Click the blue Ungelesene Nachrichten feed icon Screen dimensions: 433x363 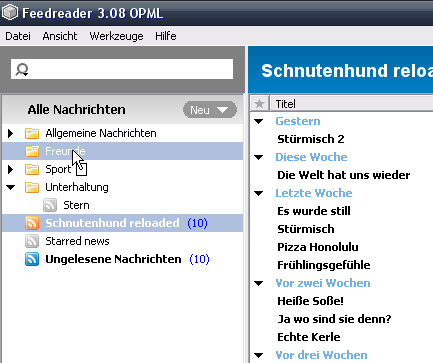point(32,259)
